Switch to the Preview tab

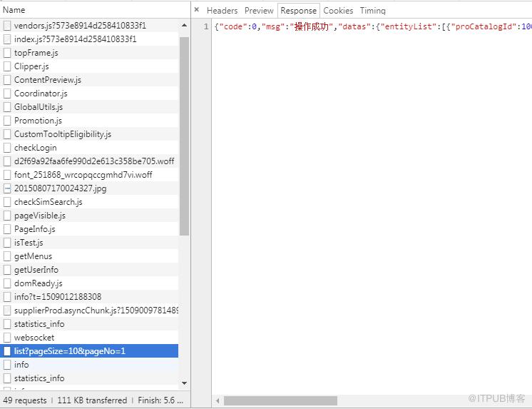point(259,11)
